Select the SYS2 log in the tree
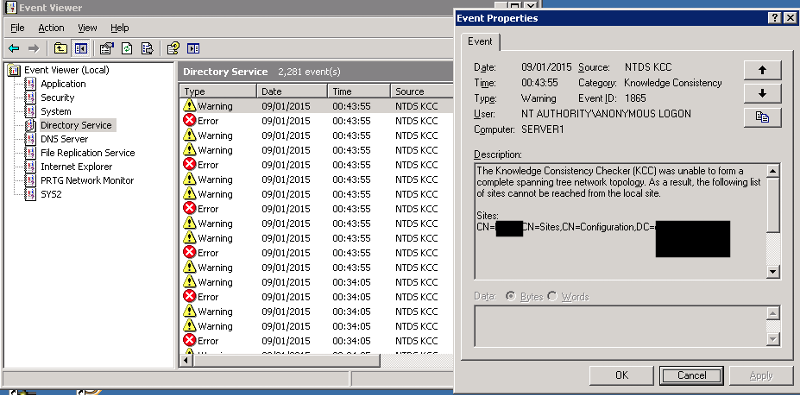 [x=51, y=194]
